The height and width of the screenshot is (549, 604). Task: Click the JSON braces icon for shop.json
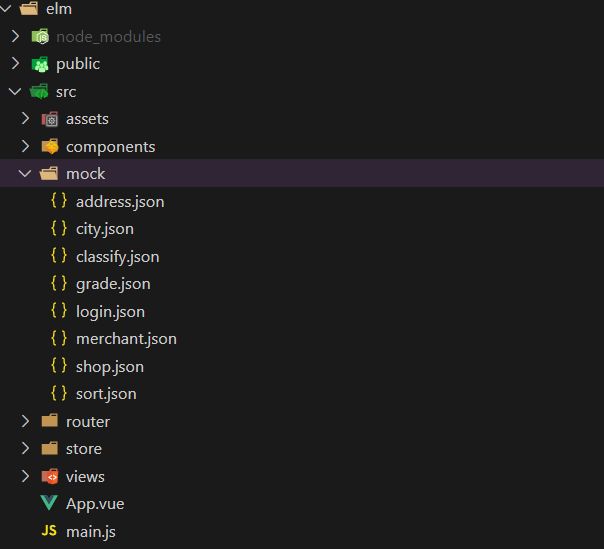pos(59,366)
